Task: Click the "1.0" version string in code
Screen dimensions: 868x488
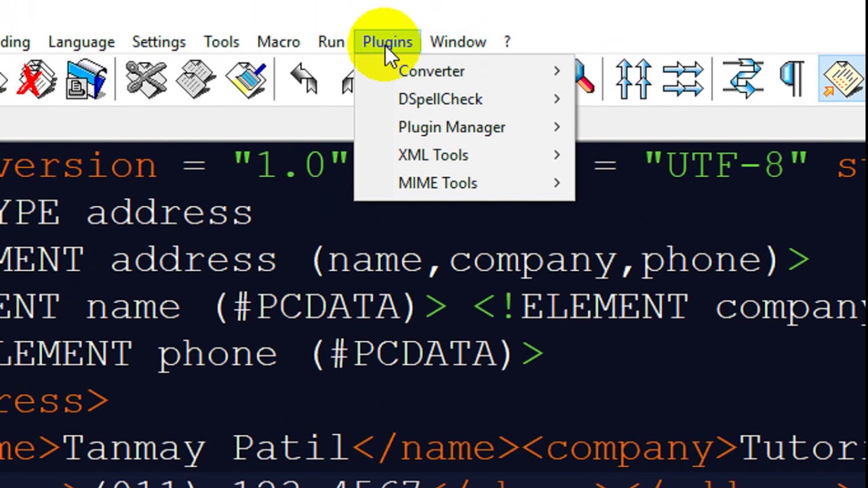Action: point(290,166)
